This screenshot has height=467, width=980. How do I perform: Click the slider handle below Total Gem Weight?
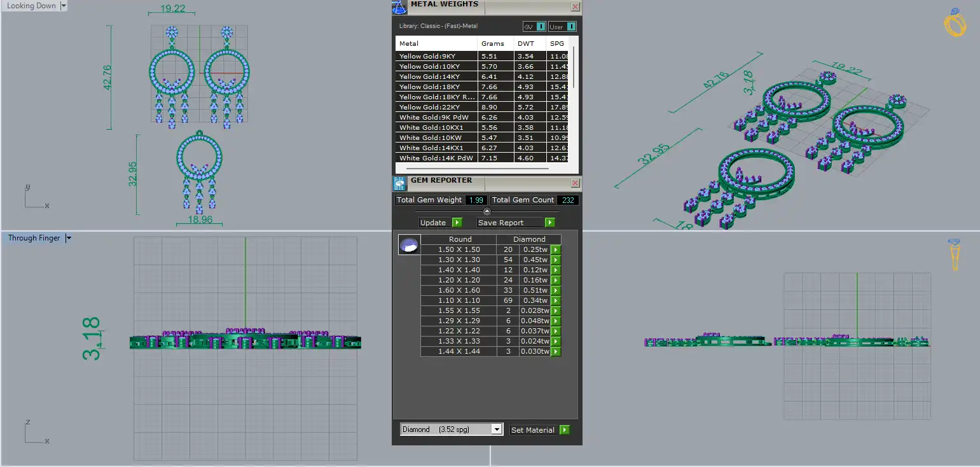[x=487, y=211]
